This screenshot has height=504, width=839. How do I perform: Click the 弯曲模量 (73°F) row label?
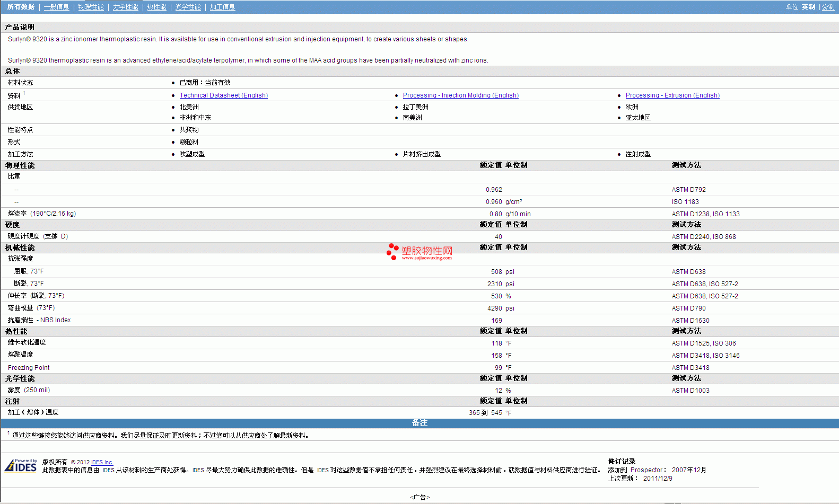tap(31, 308)
